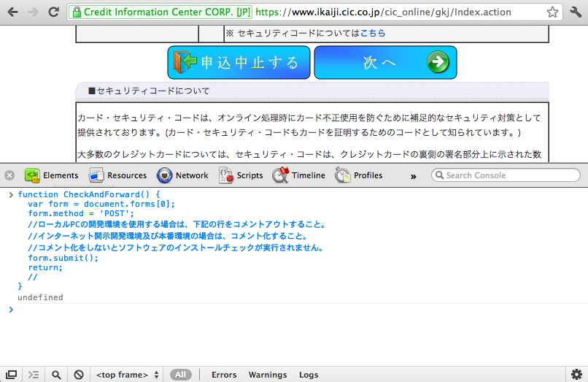588x382 pixels.
Task: Click the var form = document.forms[0]; line
Action: tap(101, 204)
